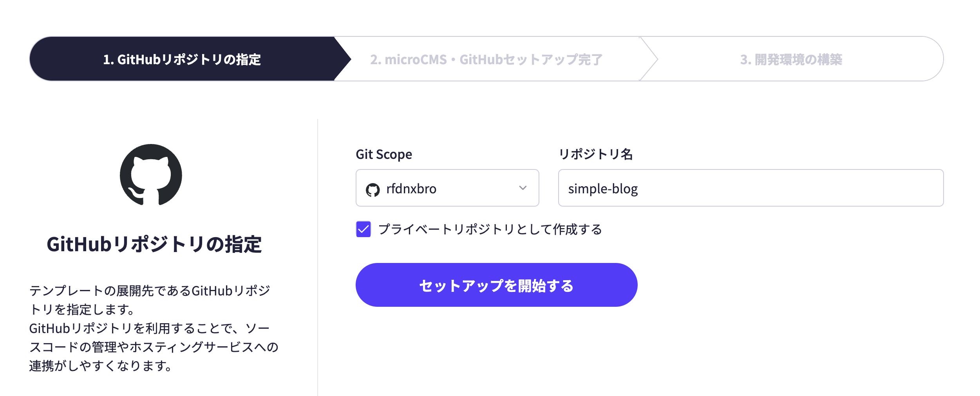The image size is (980, 396).
Task: Click the rfdnxbro account name text
Action: tap(411, 189)
